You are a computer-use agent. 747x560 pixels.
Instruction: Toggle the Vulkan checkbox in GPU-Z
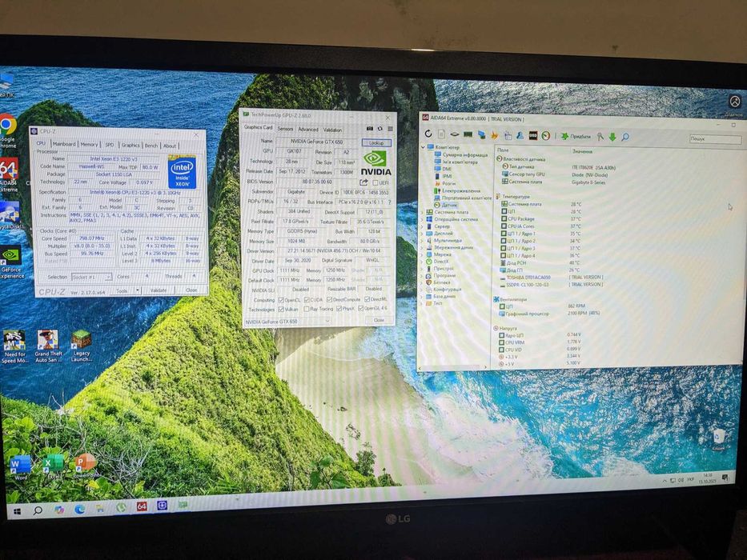[x=281, y=310]
